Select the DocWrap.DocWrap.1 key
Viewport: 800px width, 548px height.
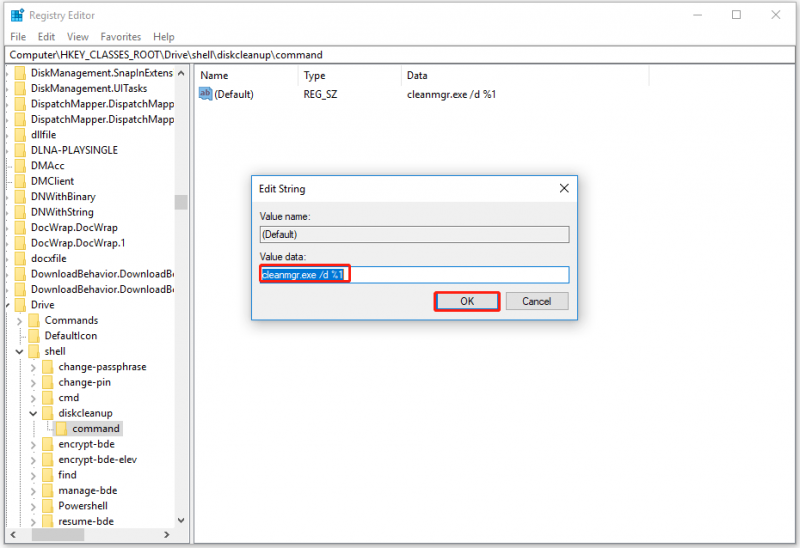pyautogui.click(x=78, y=243)
